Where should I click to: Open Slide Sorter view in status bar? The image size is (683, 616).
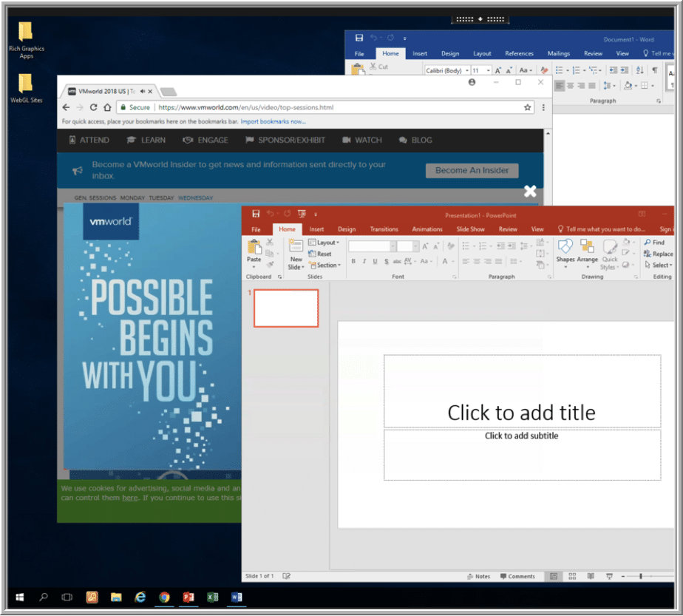coord(572,576)
